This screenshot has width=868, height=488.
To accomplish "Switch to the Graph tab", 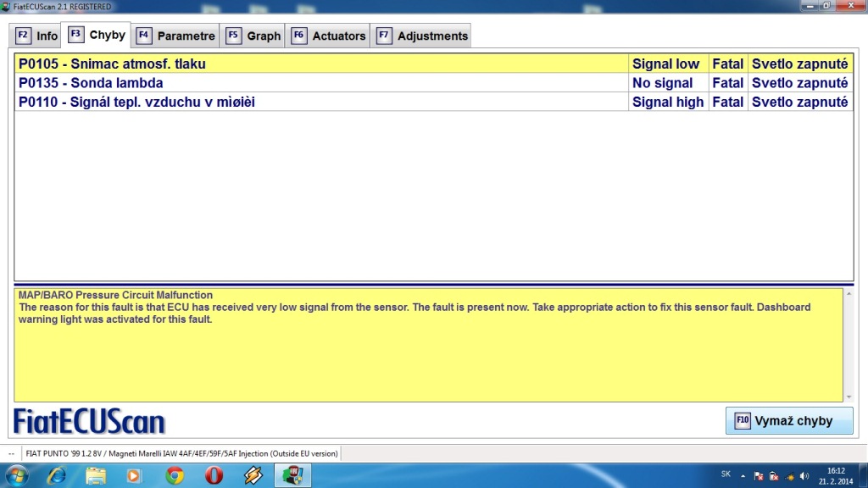I will pos(253,36).
